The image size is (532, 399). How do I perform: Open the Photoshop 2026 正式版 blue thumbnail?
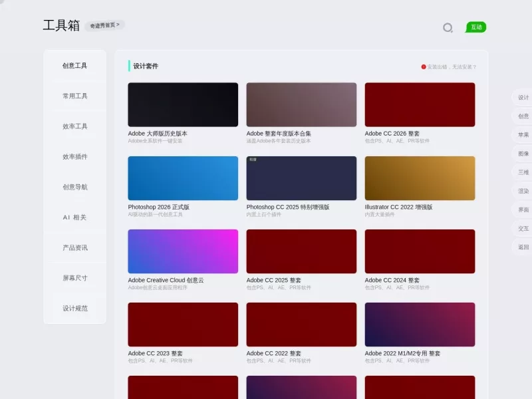[183, 178]
